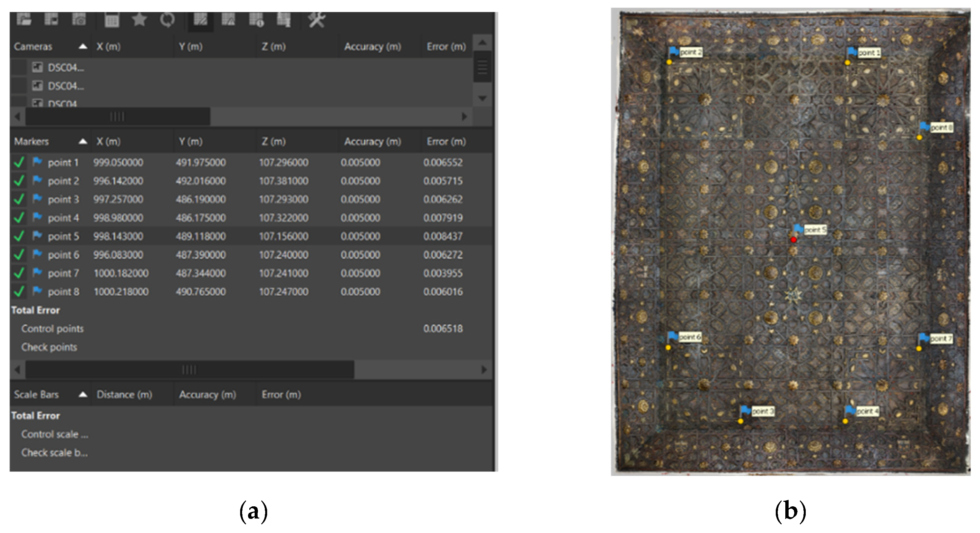Viewport: 980px width, 533px height.
Task: Click the Update transform refresh icon
Action: click(x=167, y=19)
